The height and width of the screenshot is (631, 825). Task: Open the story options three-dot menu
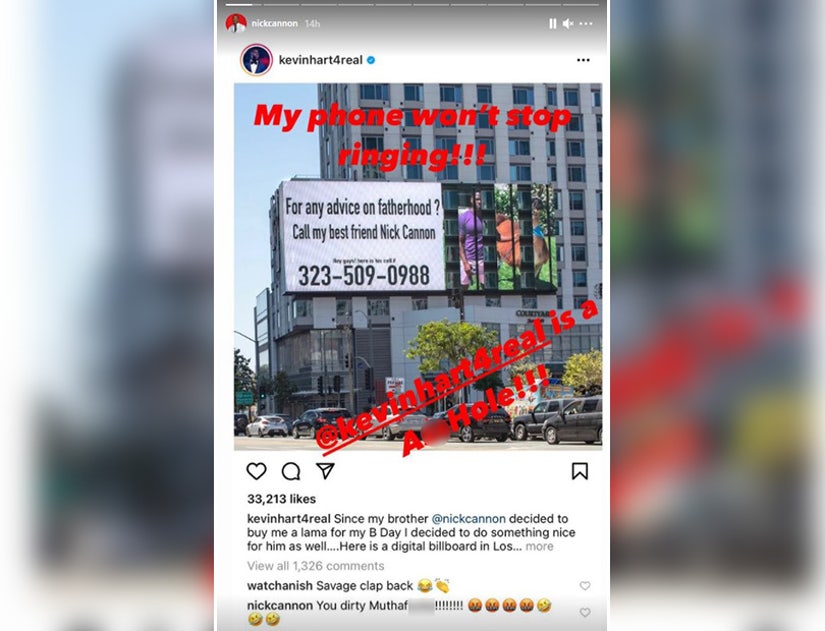coord(586,24)
